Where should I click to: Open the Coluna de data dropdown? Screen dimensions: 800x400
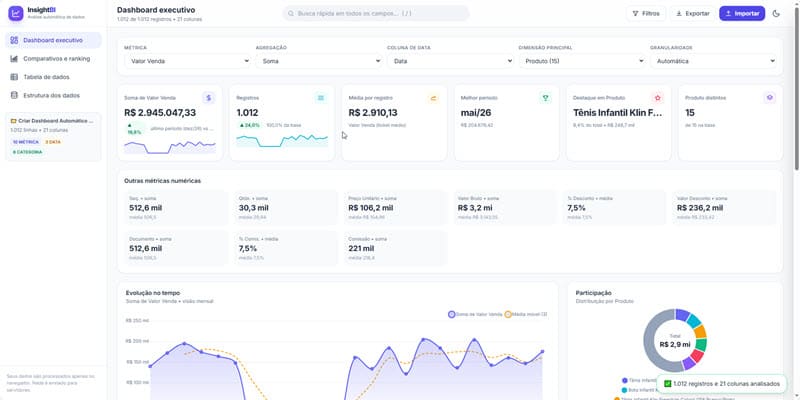click(x=450, y=61)
